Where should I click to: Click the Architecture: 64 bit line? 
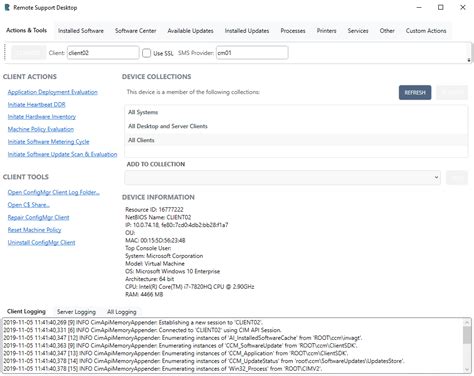point(150,279)
